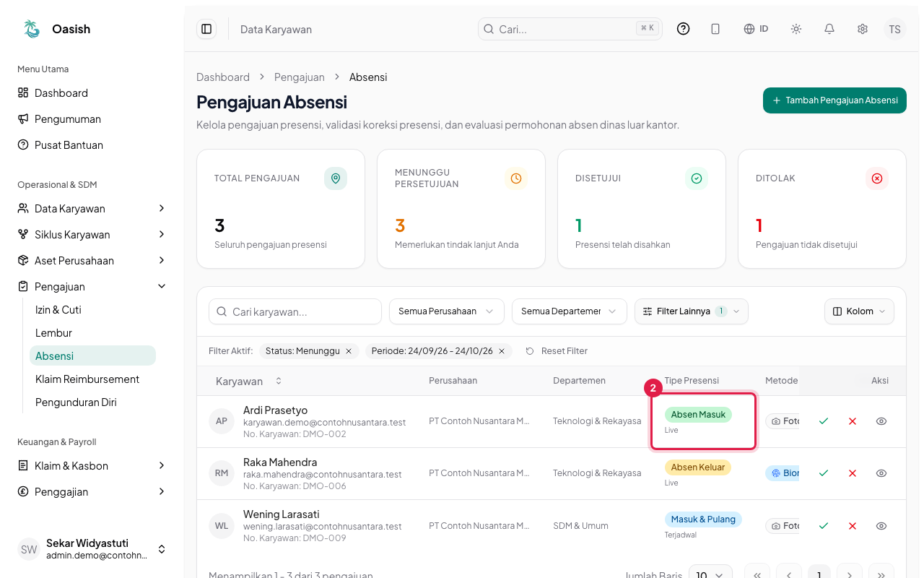Toggle the sidebar panel icon
The height and width of the screenshot is (578, 924).
(206, 29)
